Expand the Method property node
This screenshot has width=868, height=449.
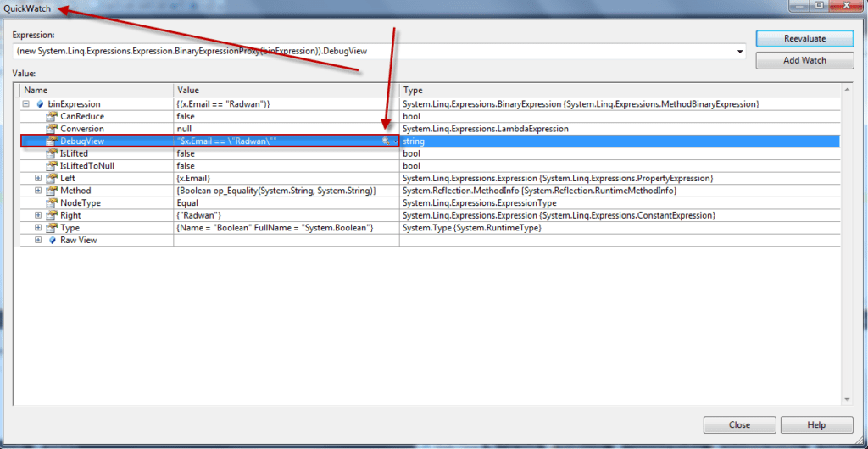pyautogui.click(x=38, y=191)
